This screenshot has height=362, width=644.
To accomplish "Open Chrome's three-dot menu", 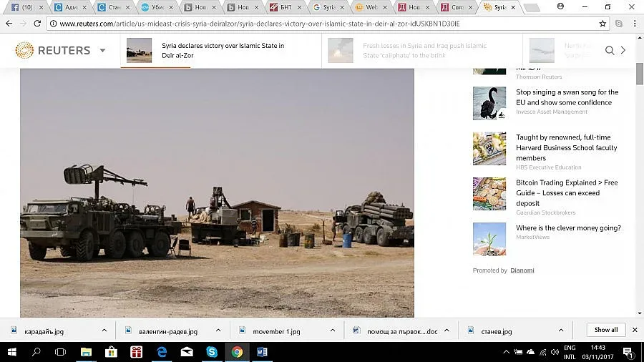I will 635,24.
